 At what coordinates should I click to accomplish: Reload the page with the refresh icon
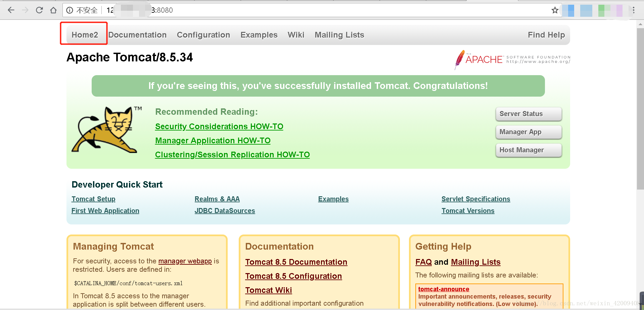tap(39, 10)
